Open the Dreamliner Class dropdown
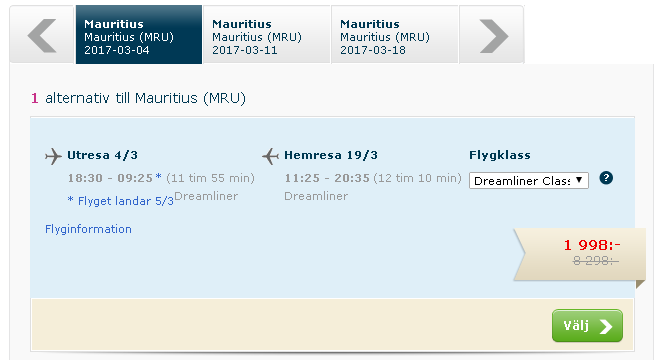The width and height of the screenshot is (665, 360). pos(528,181)
